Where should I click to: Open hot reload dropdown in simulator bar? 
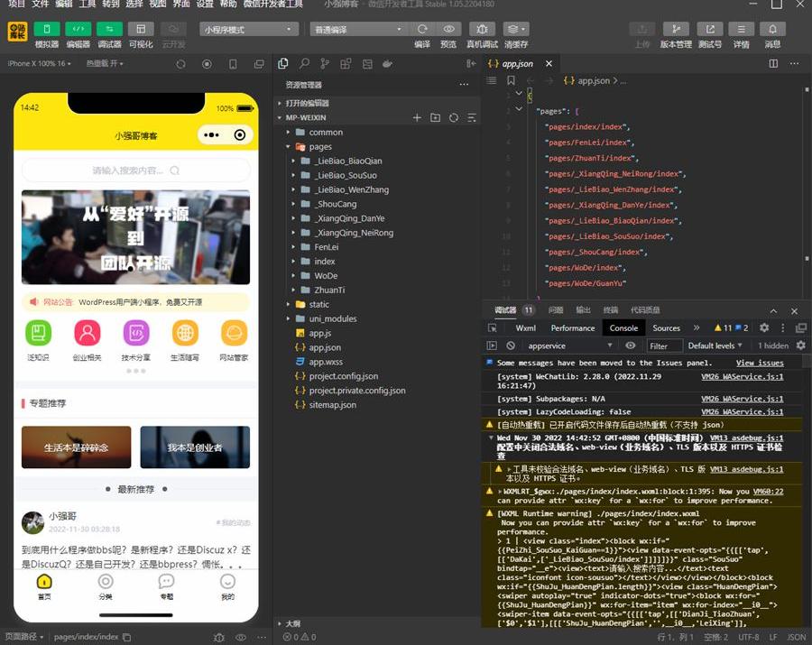pos(105,64)
